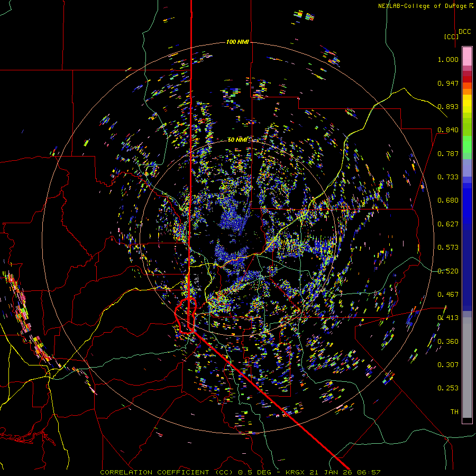Select the 0.733 scale value
The height and width of the screenshot is (476, 476).
448,177
